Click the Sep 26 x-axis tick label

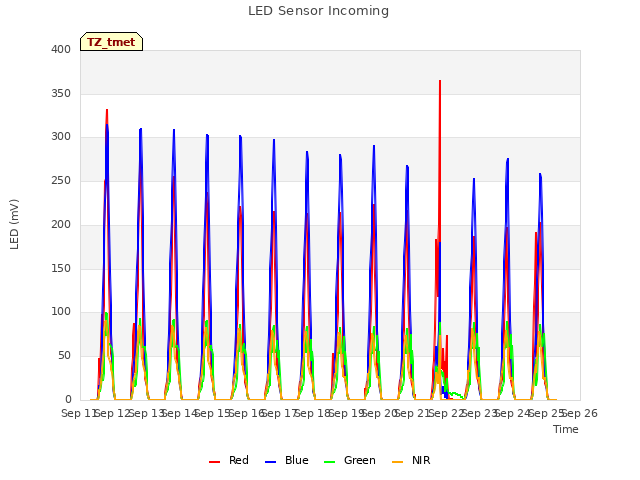(581, 413)
